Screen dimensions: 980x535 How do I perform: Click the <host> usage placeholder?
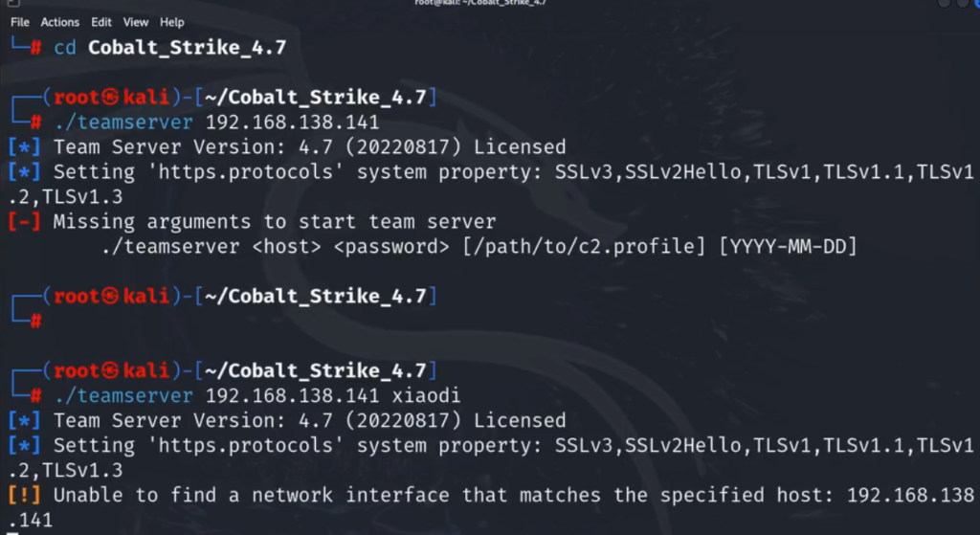(286, 246)
